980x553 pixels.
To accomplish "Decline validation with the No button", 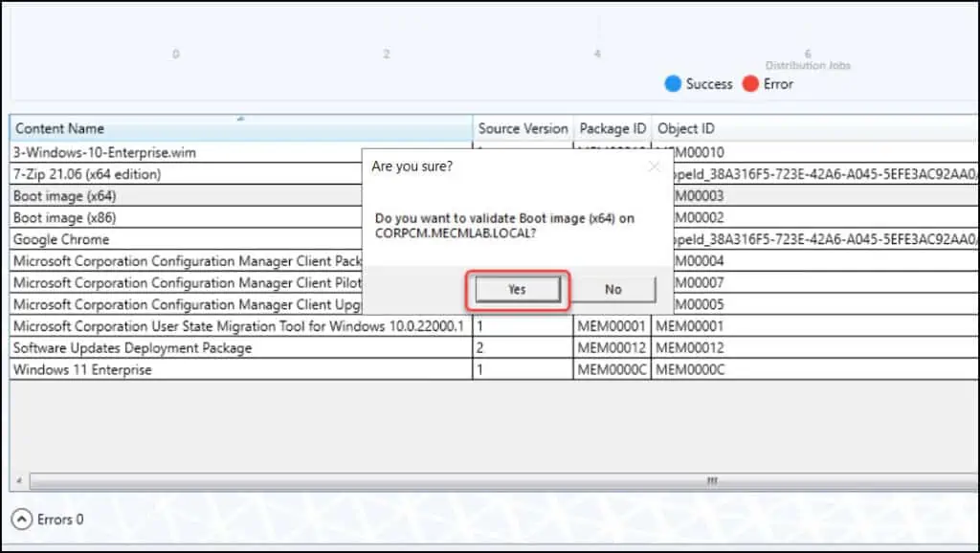I will coord(613,289).
